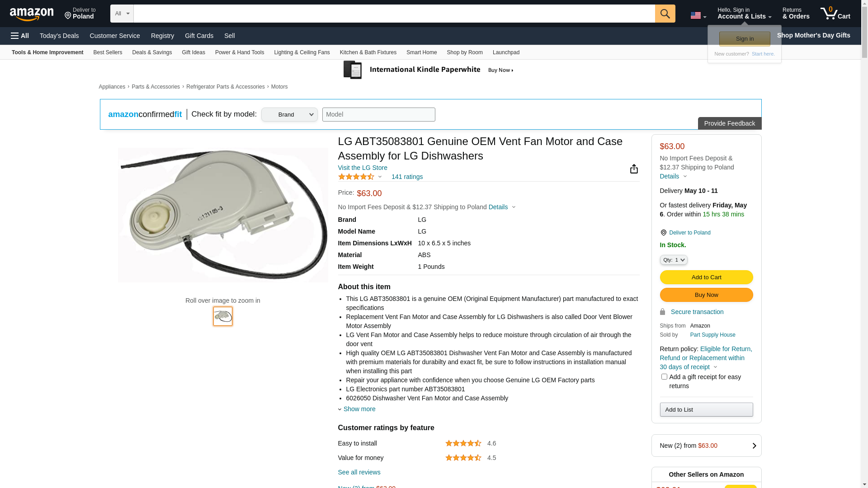This screenshot has height=488, width=868.
Task: Open the All hamburger menu
Action: (x=20, y=36)
